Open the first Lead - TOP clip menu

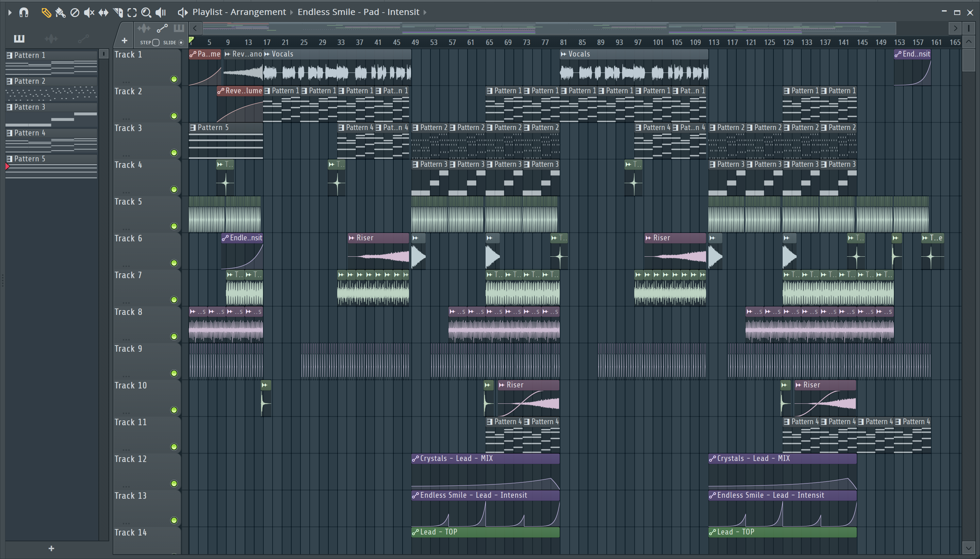(x=415, y=532)
